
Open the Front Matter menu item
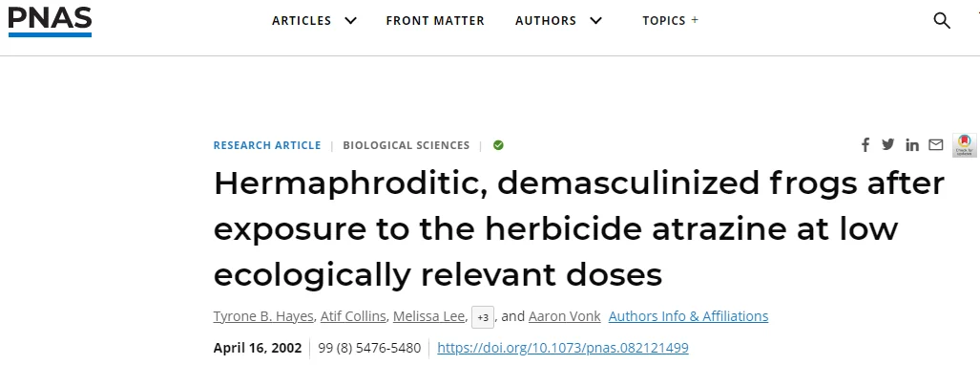pos(435,21)
